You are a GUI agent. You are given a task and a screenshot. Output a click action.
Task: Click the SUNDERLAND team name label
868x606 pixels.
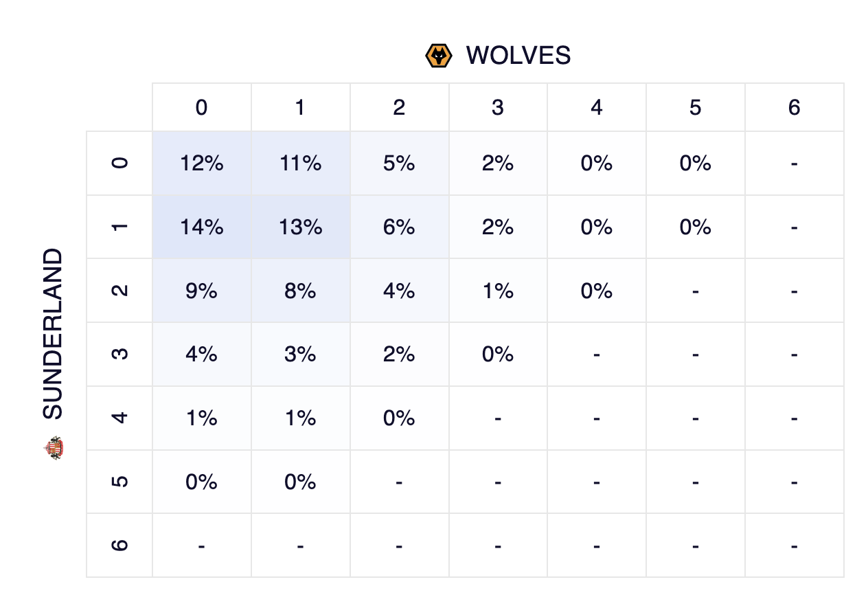[x=53, y=334]
